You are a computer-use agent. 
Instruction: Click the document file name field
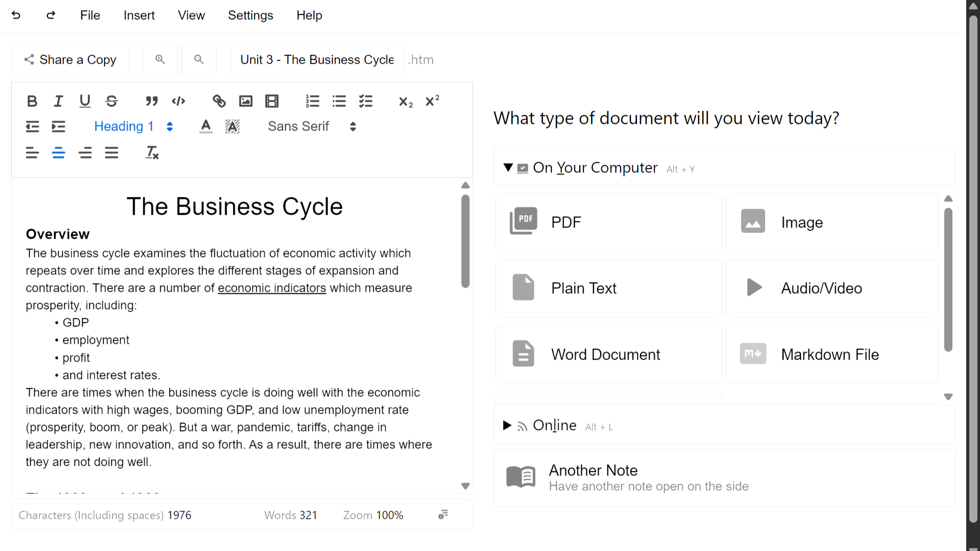[317, 60]
